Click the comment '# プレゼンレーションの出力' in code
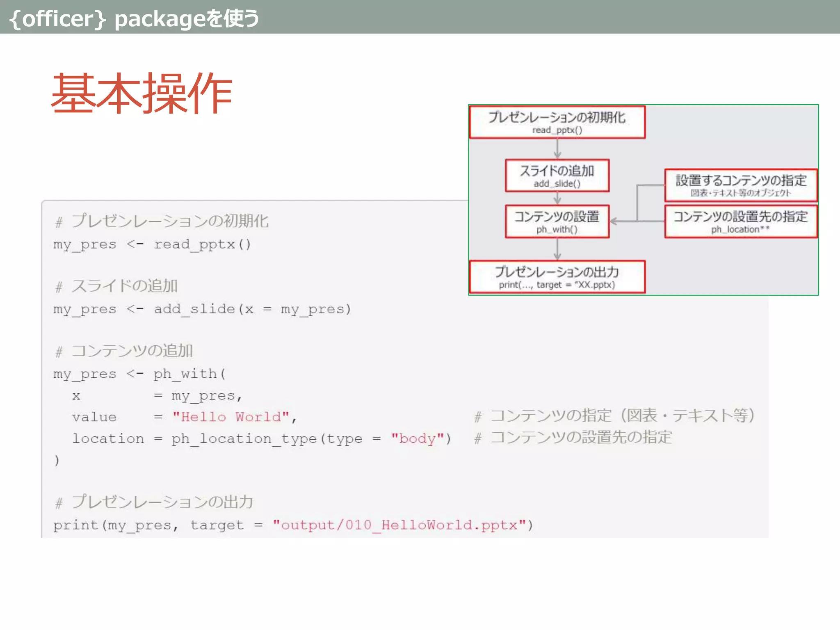Image resolution: width=840 pixels, height=630 pixels. [154, 502]
